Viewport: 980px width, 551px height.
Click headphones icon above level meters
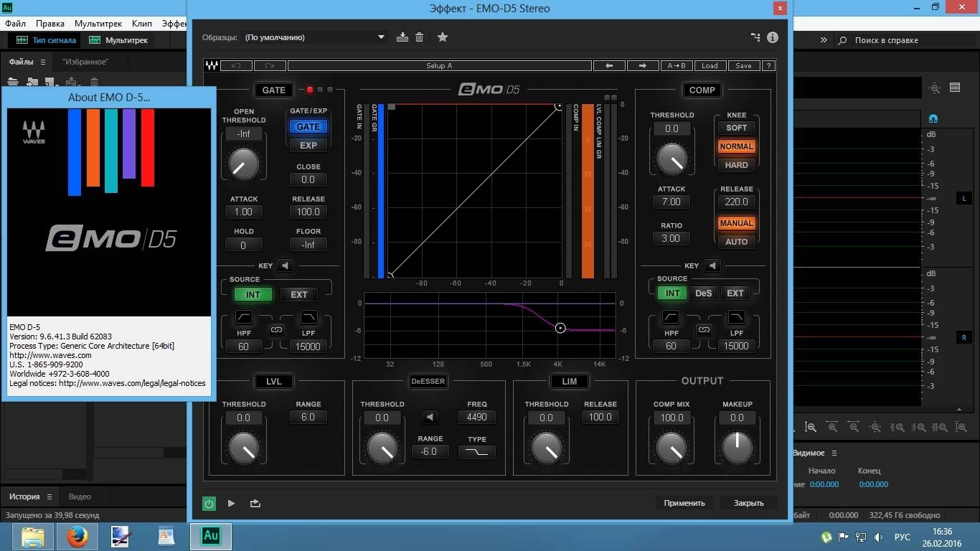[x=933, y=118]
